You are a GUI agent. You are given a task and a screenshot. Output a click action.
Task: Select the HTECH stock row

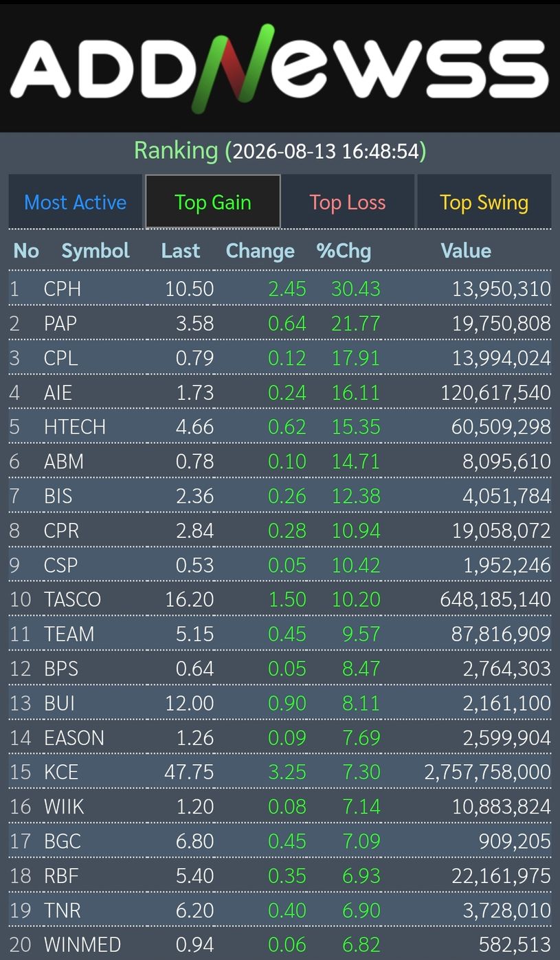280,427
